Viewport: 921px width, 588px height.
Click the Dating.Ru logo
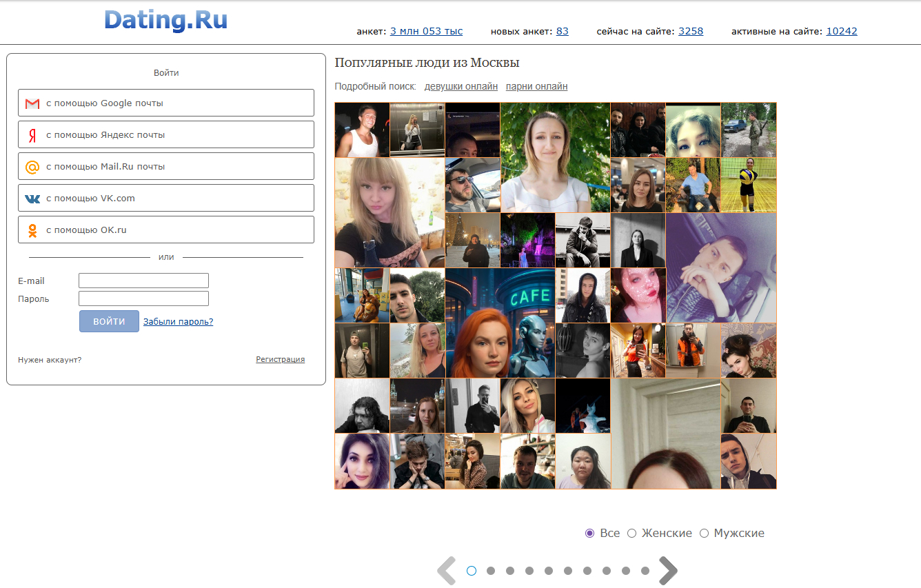click(x=165, y=20)
